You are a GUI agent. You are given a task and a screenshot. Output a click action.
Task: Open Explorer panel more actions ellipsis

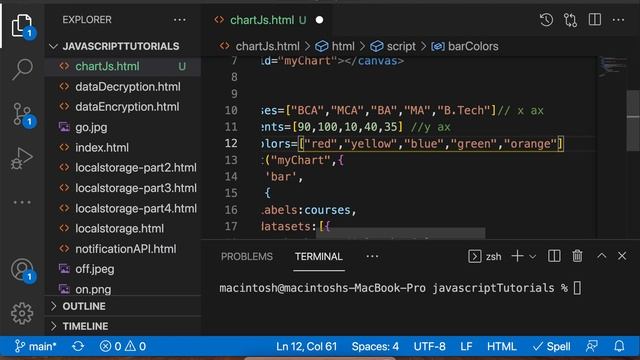(180, 20)
